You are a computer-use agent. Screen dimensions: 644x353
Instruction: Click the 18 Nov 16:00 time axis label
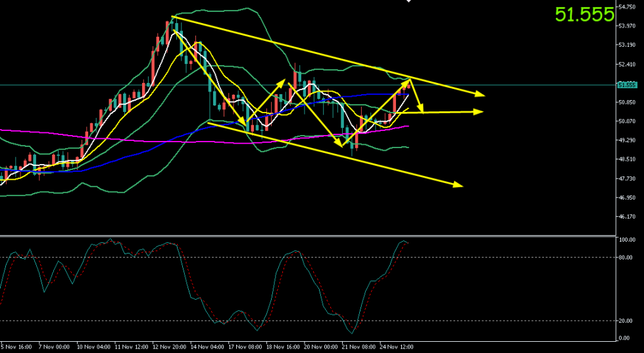[x=282, y=346]
